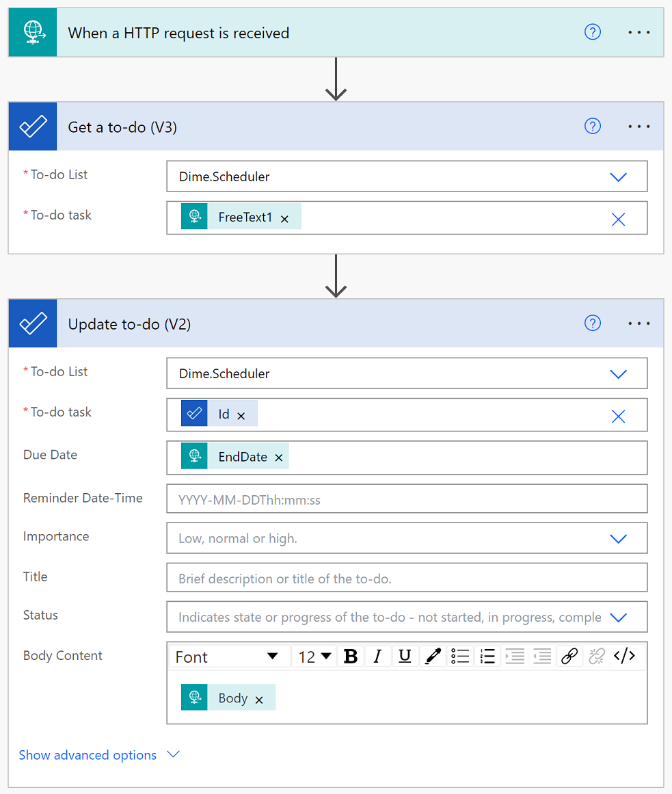672x794 pixels.
Task: Open the Update to-do ellipsis menu
Action: pyautogui.click(x=639, y=323)
